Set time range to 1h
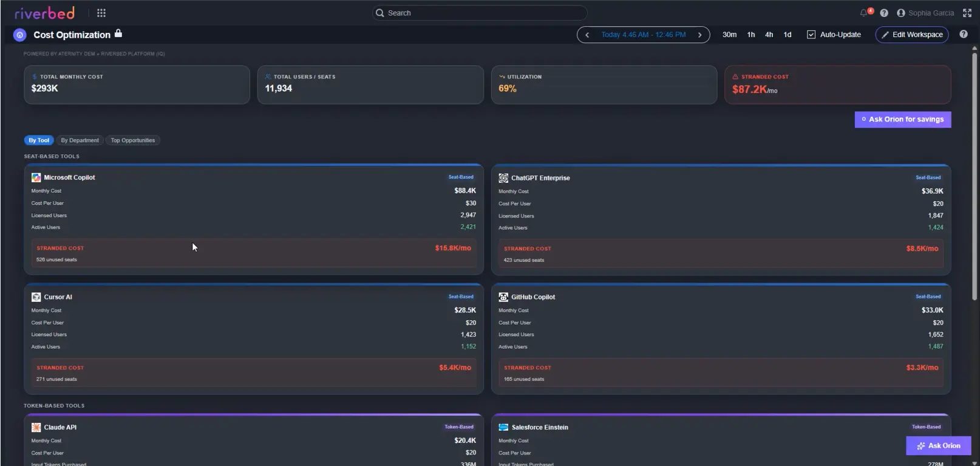This screenshot has width=980, height=466. pyautogui.click(x=751, y=35)
